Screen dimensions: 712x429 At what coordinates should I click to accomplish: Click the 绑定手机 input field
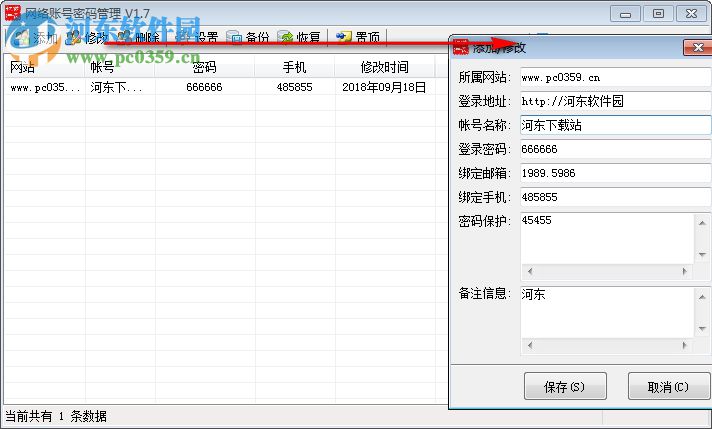click(x=616, y=197)
